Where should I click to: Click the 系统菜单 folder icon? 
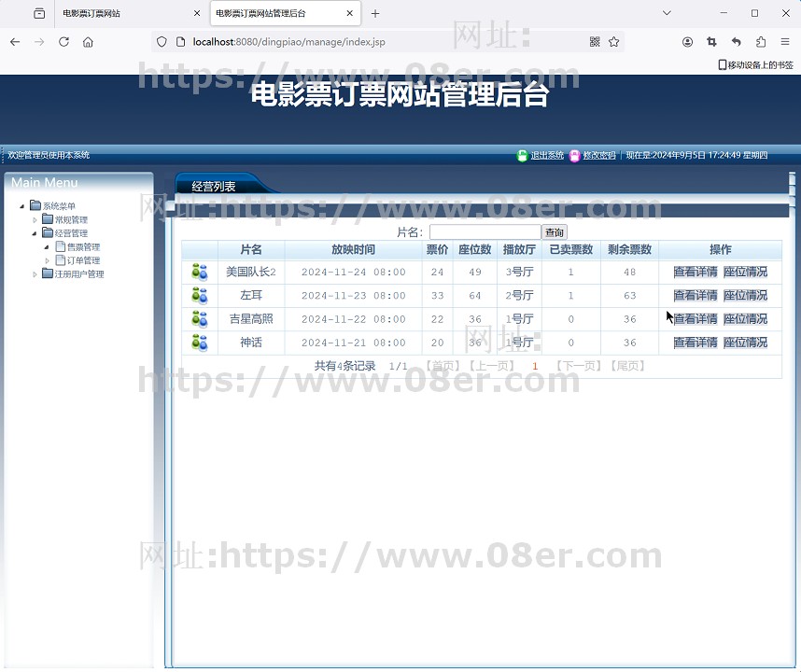[x=35, y=205]
